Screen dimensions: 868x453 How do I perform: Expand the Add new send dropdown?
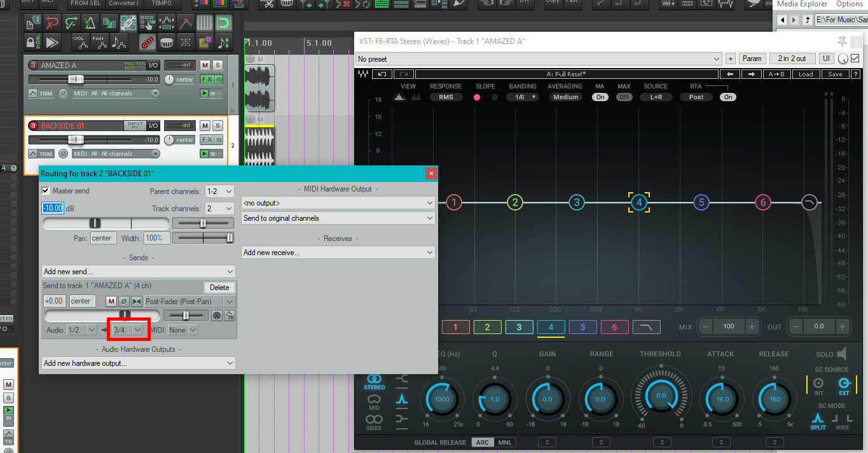click(x=139, y=272)
